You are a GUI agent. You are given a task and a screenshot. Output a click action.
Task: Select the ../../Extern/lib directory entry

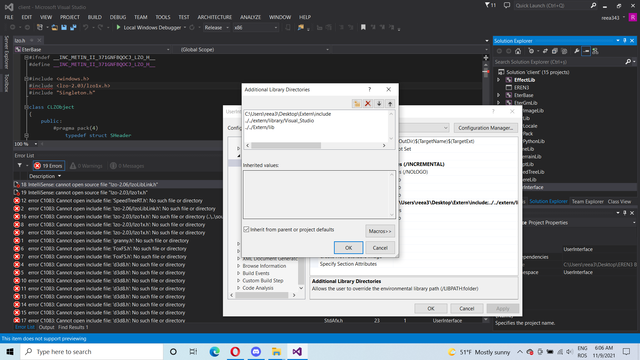pos(260,127)
